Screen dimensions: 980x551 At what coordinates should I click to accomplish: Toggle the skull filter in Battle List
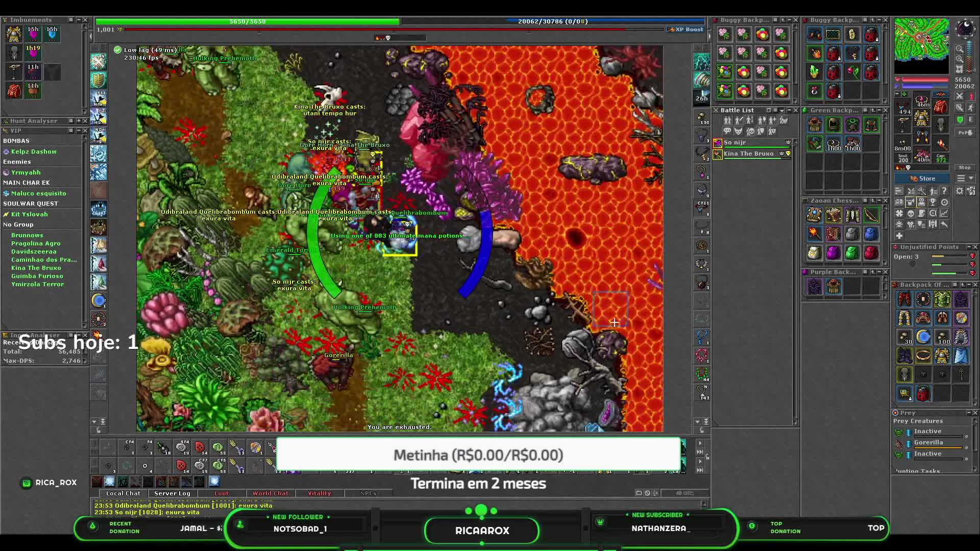[750, 131]
